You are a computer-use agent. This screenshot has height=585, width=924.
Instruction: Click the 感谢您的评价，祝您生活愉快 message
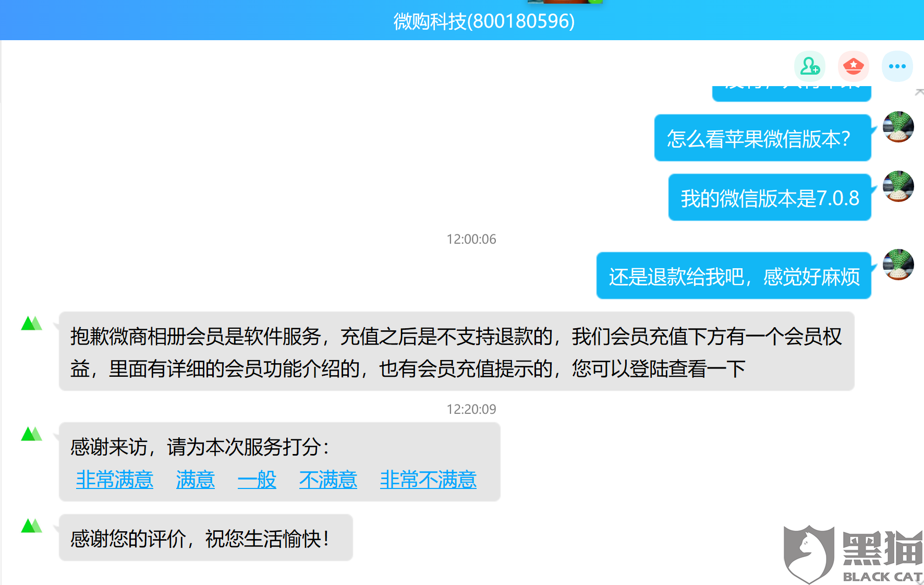[x=206, y=538]
